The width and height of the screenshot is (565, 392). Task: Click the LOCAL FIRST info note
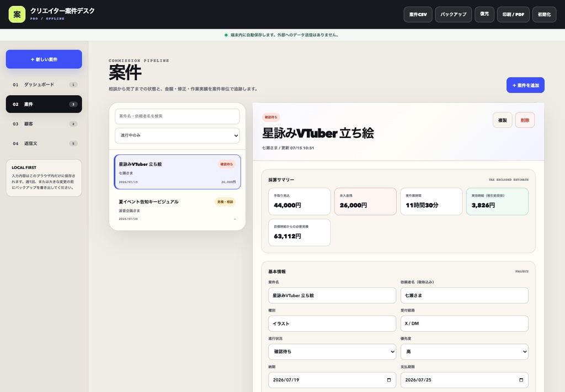click(44, 178)
